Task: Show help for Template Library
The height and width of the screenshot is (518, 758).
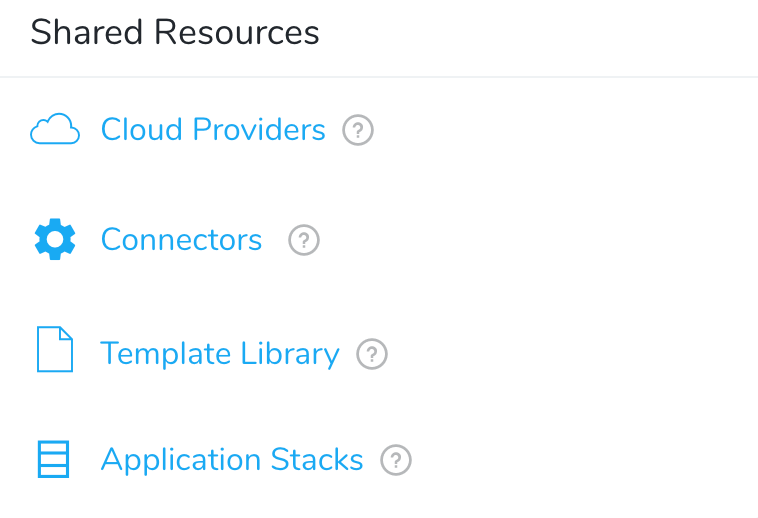Action: click(372, 354)
